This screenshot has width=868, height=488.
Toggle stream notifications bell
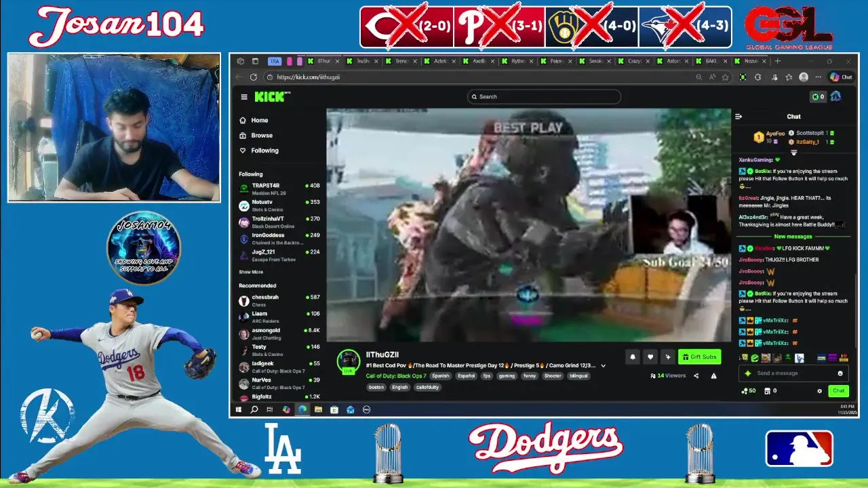pyautogui.click(x=633, y=357)
